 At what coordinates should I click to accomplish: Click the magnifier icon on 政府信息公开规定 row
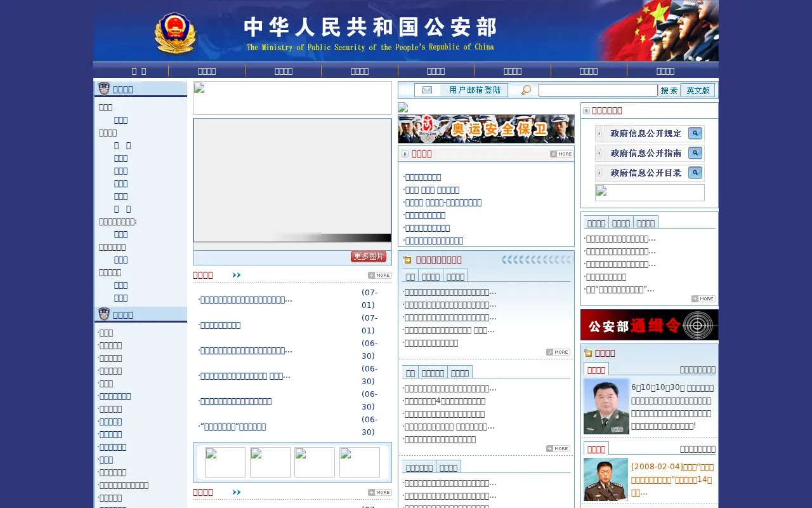pos(695,133)
